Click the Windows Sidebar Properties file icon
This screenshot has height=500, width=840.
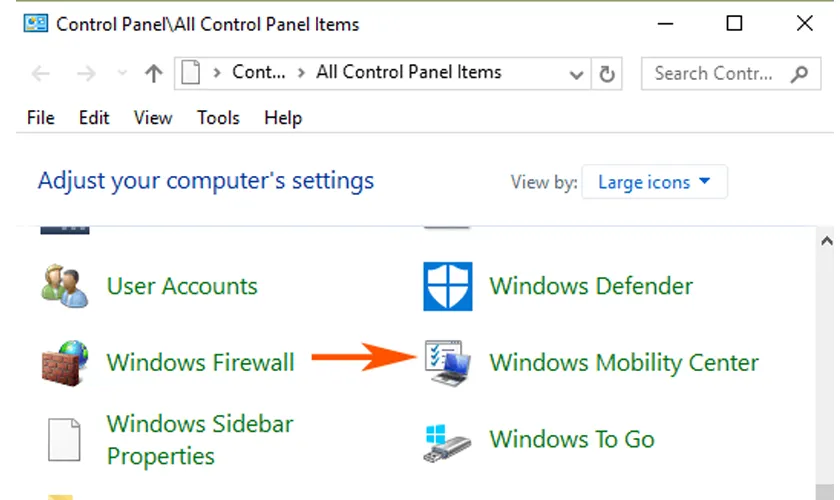[x=65, y=440]
